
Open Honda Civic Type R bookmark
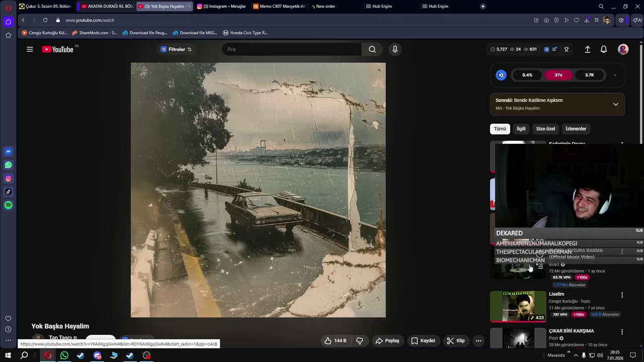click(246, 33)
